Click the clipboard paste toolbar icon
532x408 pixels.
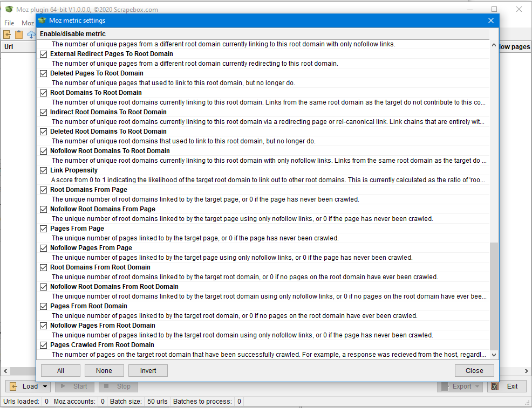click(19, 34)
